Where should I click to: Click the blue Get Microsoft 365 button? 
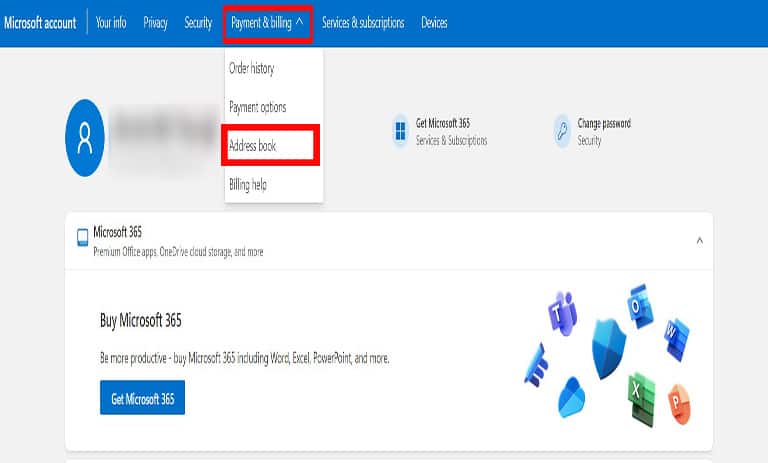click(143, 397)
